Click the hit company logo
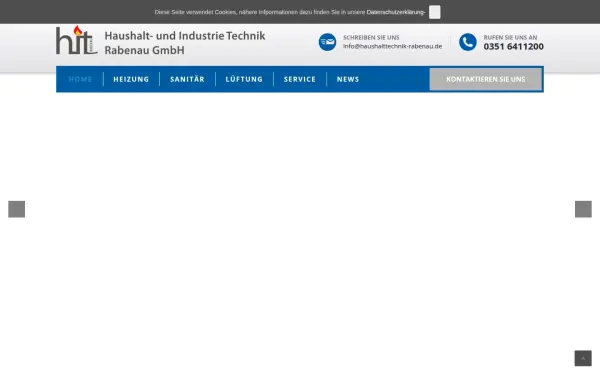The image size is (600, 375). 77,40
